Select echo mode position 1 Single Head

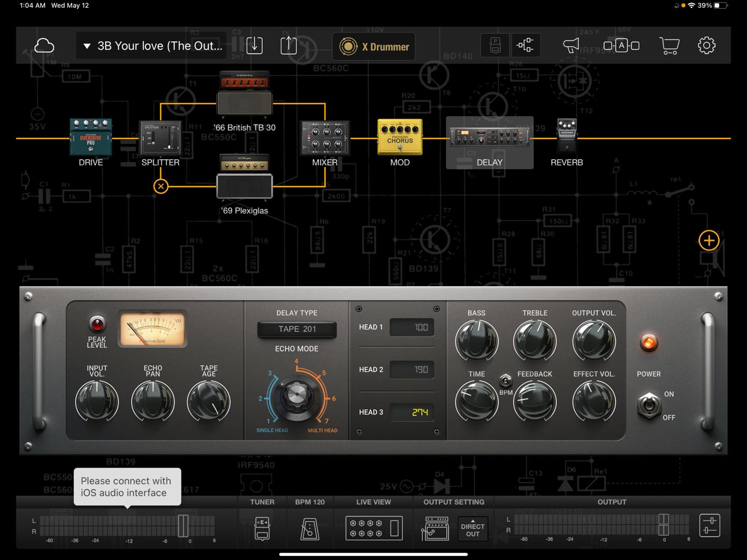pos(269,421)
